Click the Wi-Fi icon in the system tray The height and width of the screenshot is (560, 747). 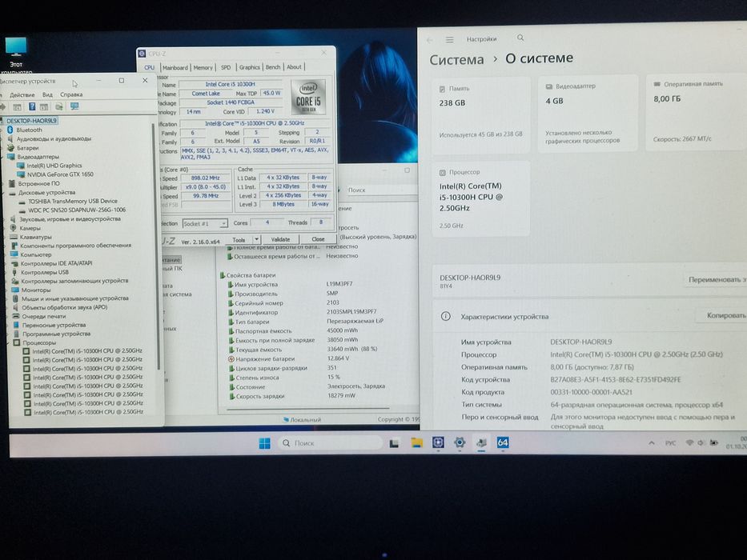(689, 443)
